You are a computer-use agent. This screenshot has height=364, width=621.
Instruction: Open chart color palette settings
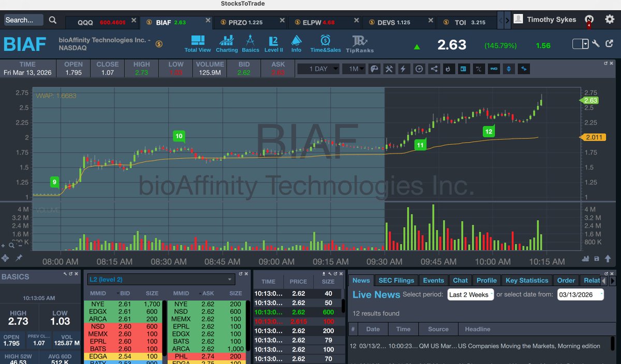(375, 69)
